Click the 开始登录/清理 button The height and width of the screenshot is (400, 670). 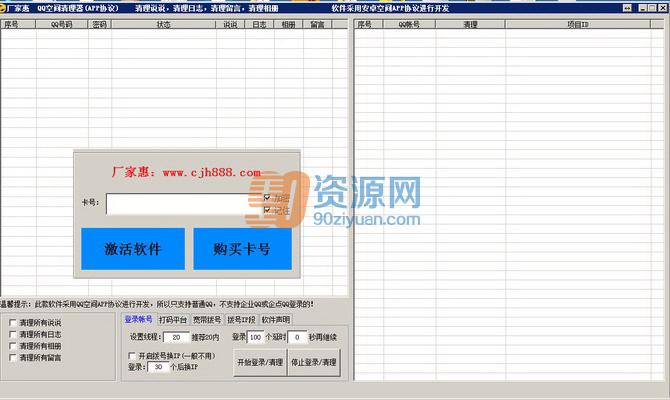(260, 362)
